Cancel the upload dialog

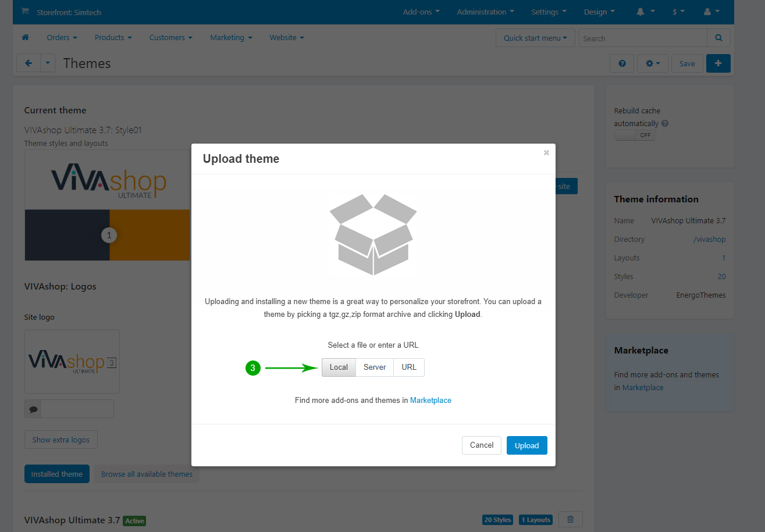pyautogui.click(x=482, y=445)
